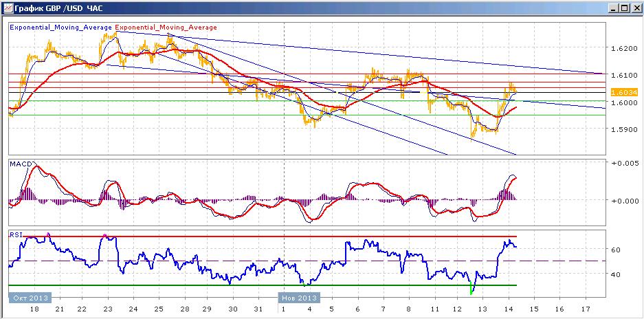The width and height of the screenshot is (644, 319).
Task: Click date 23 on the time axis
Action: 109,309
